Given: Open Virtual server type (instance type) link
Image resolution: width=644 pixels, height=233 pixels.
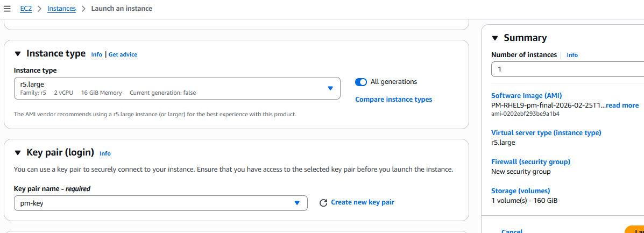Looking at the screenshot, I should 546,133.
